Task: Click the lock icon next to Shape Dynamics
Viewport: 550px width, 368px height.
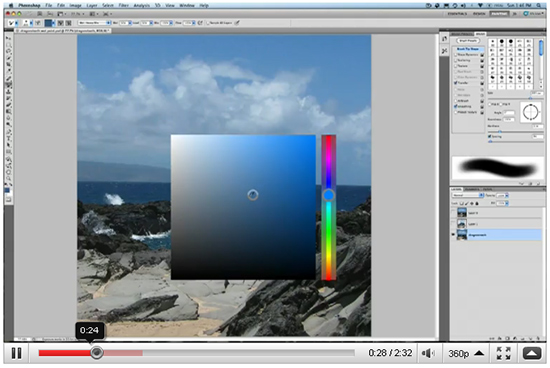Action: 482,55
